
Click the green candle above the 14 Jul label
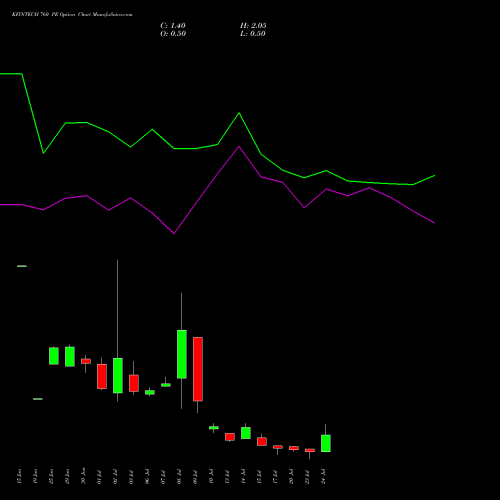246,433
